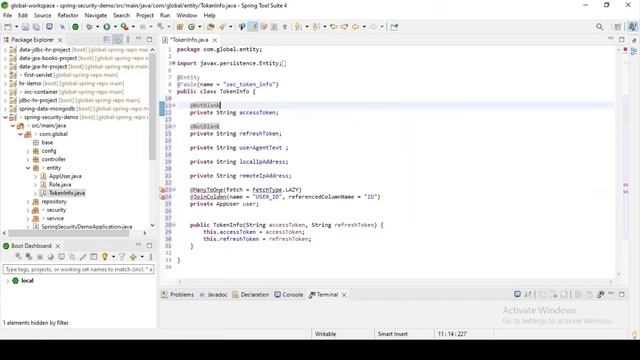Open the Refactor menu
This screenshot has height=360, width=640.
pos(68,16)
